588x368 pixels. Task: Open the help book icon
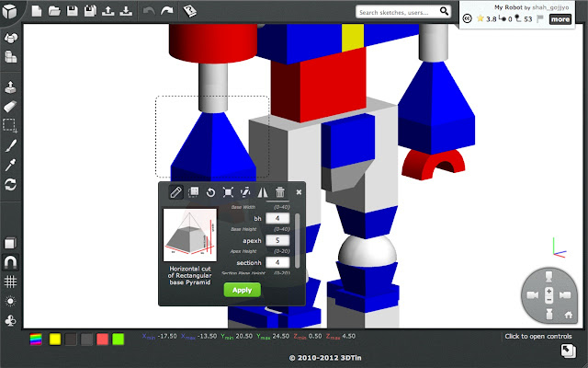pos(189,12)
